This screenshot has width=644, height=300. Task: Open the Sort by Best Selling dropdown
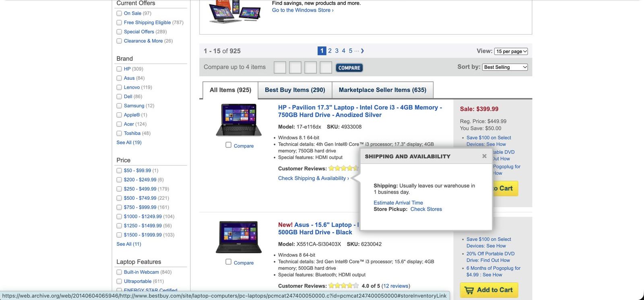coord(505,67)
